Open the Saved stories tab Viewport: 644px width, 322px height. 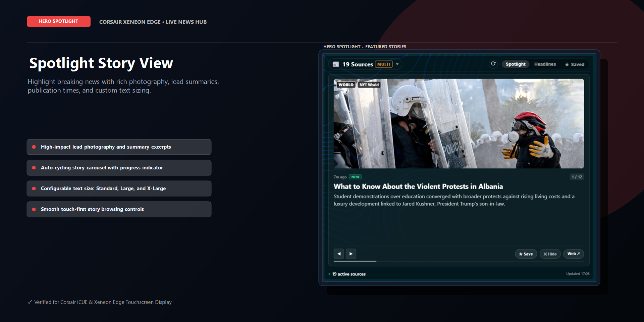575,64
